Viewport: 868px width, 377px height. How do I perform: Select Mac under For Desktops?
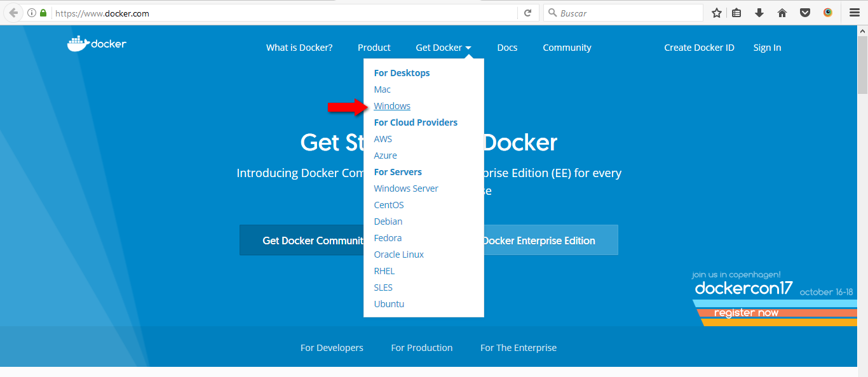383,89
